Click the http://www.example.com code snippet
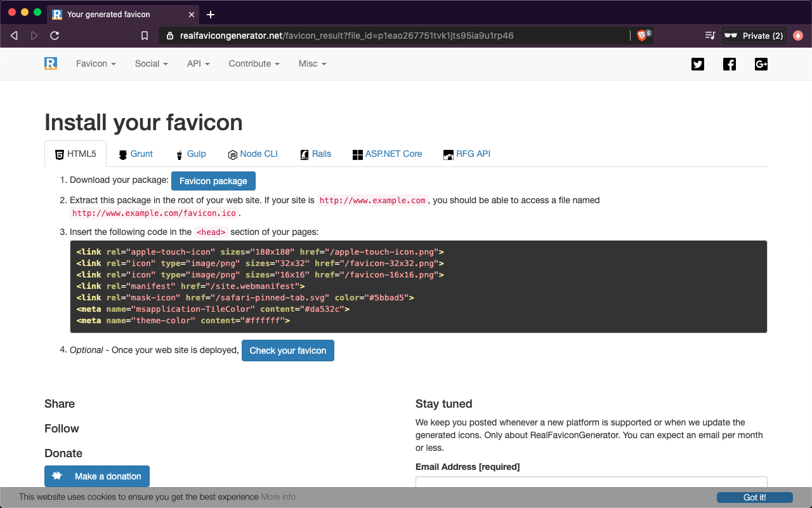 [x=372, y=200]
